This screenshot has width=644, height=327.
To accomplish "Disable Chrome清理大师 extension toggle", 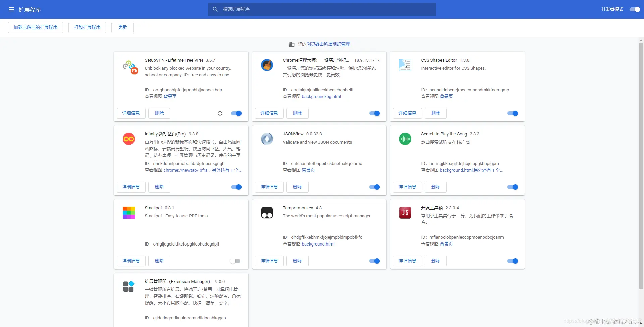I will point(375,113).
